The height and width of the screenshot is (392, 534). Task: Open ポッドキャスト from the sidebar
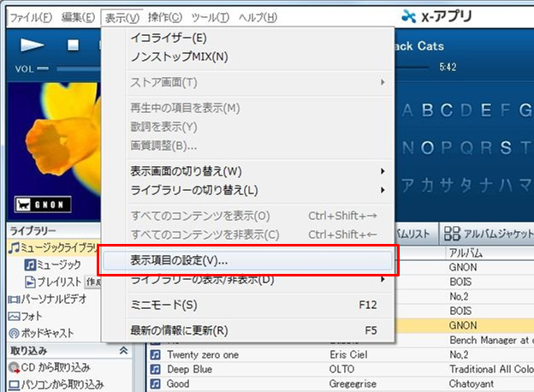tap(14, 333)
